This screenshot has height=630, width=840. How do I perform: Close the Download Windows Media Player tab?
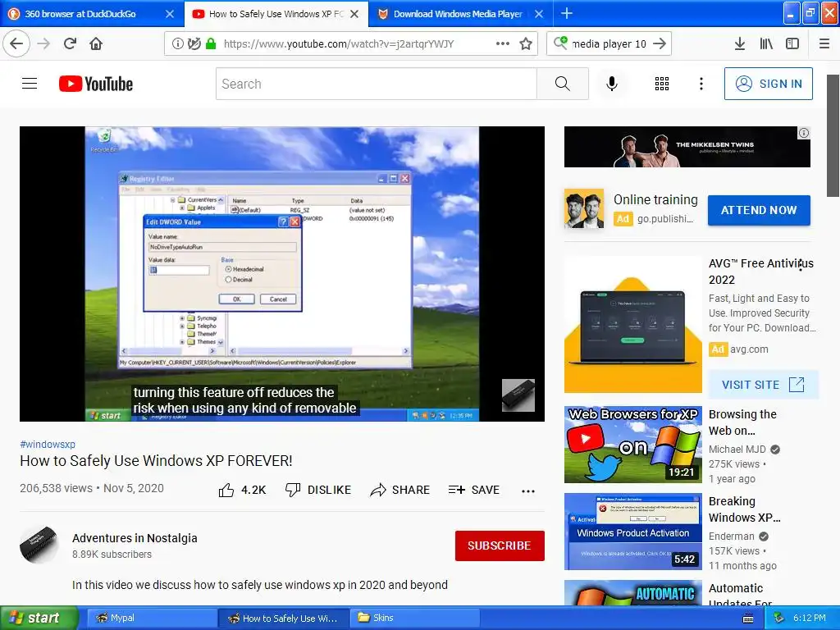[539, 14]
